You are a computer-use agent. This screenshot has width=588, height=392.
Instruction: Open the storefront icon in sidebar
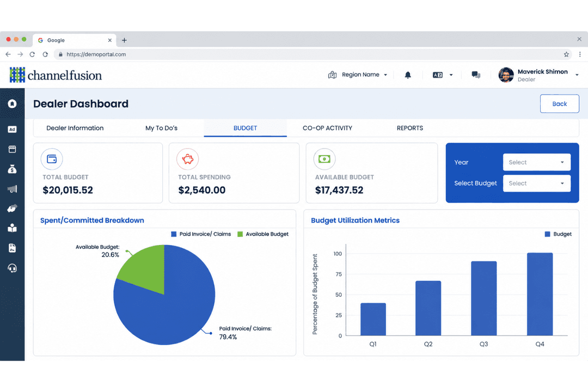click(x=12, y=149)
